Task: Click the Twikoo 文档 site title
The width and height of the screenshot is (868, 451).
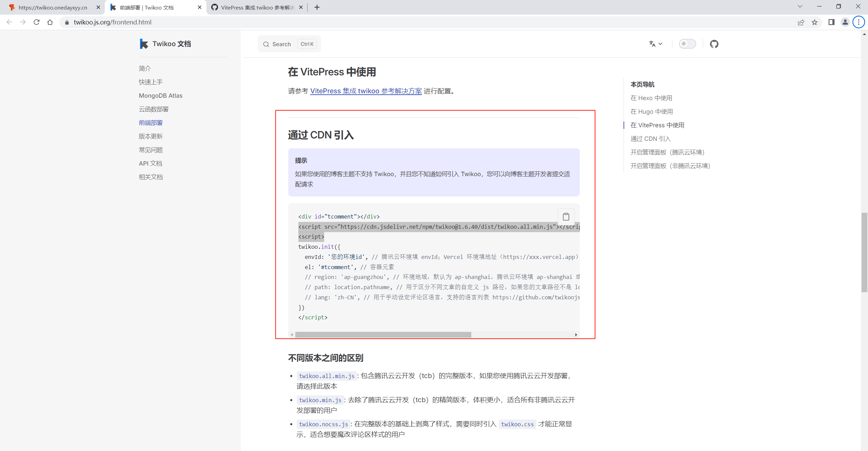Action: point(172,44)
